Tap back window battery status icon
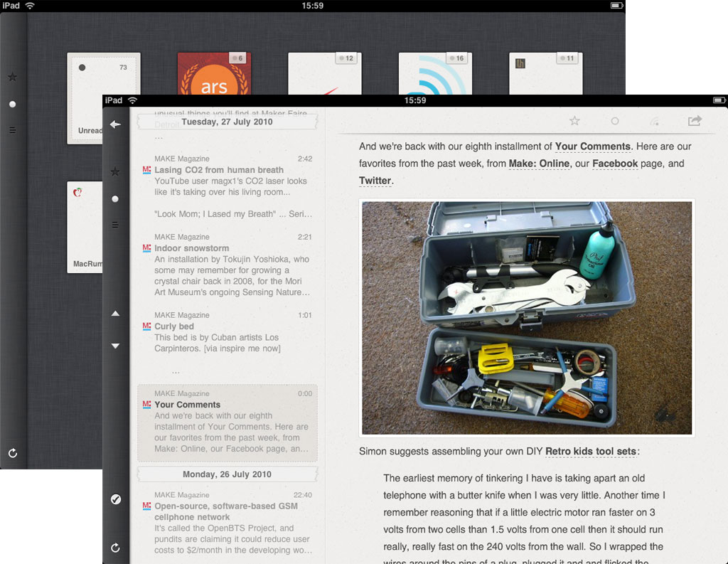Viewport: 728px width, 564px height. [616, 6]
